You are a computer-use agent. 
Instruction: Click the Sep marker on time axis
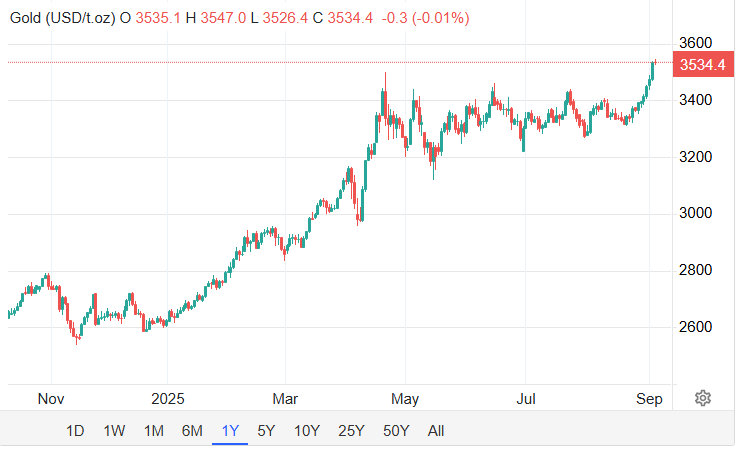[x=650, y=398]
